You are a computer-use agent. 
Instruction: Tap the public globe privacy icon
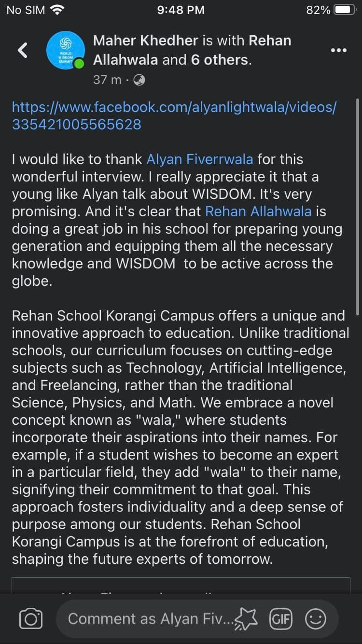pos(139,80)
